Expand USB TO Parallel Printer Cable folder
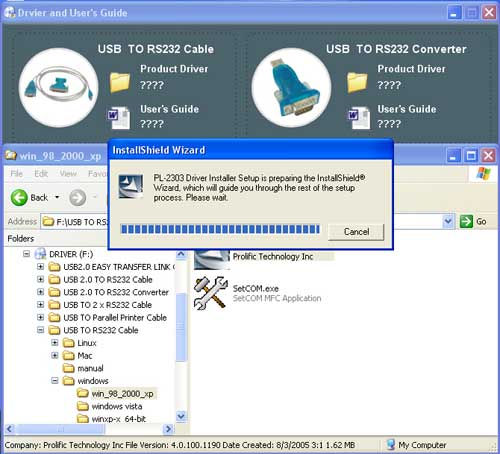Image resolution: width=500 pixels, height=454 pixels. 40,317
